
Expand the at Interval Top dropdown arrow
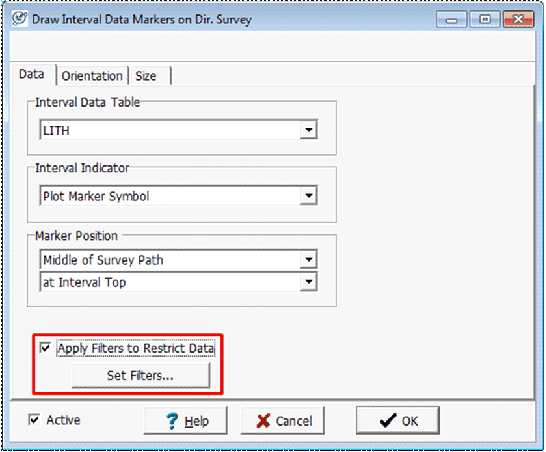tap(309, 282)
